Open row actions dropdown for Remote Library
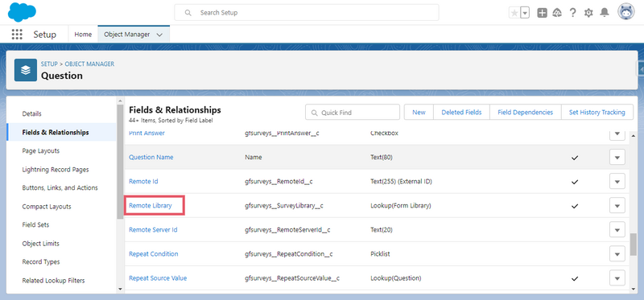This screenshot has height=300, width=644. coord(617,206)
